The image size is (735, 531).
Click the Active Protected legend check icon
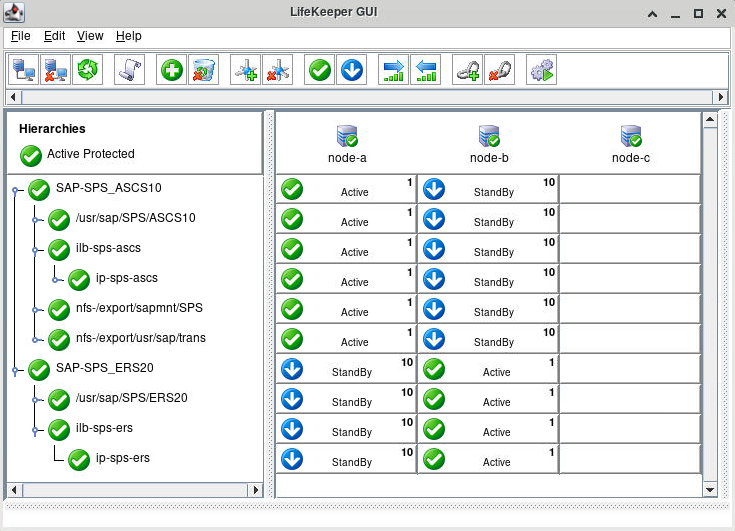31,156
